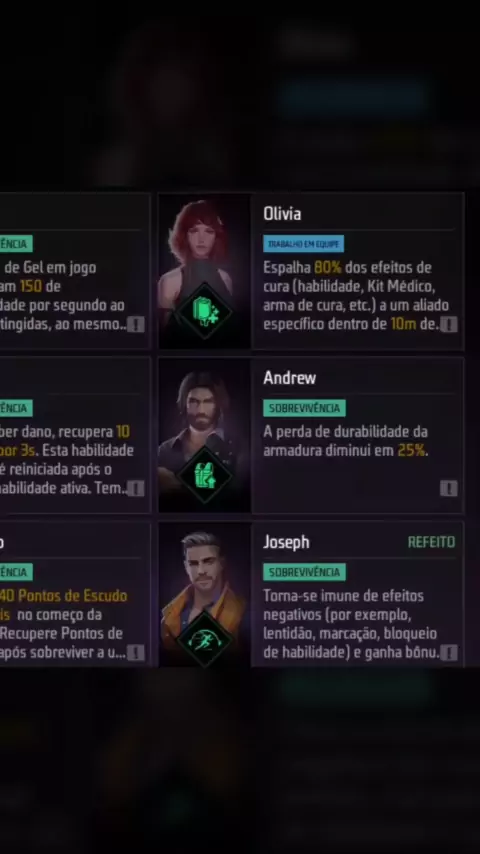Expand Joseph's truncated skill description text
Viewport: 480px width, 854px height.
[351, 624]
